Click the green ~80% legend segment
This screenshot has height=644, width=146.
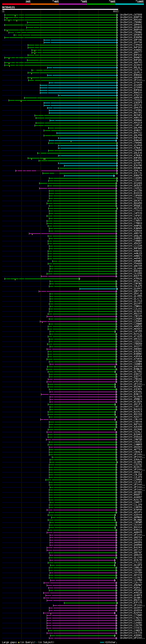click(101, 4)
